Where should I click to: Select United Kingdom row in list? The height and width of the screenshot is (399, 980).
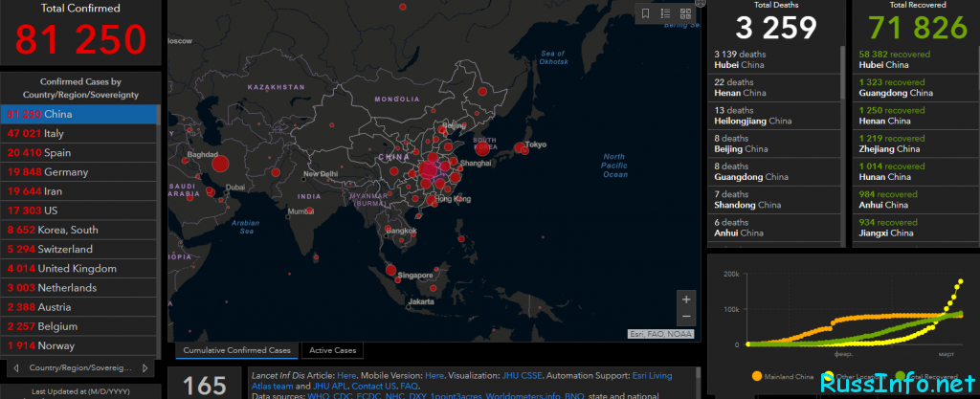coord(78,269)
